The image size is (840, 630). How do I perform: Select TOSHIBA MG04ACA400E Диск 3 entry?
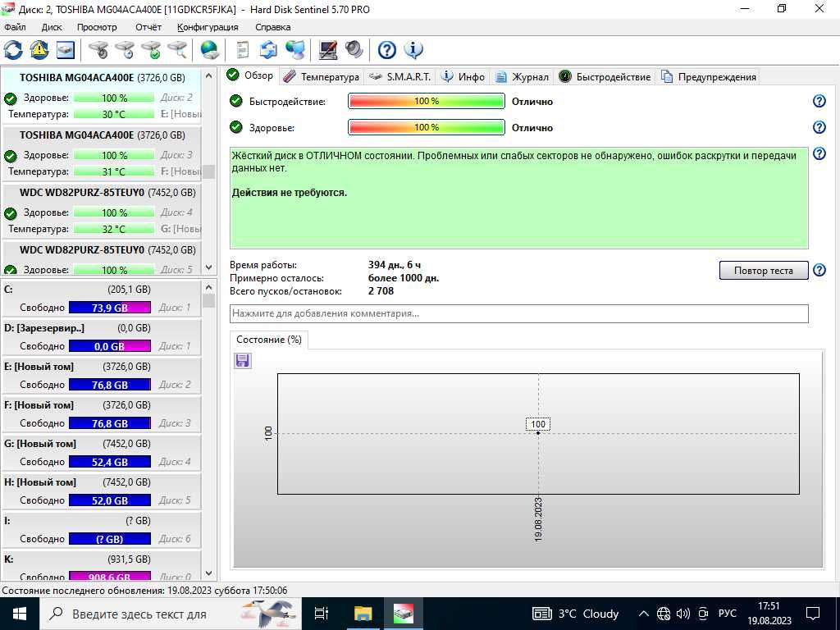coord(102,153)
